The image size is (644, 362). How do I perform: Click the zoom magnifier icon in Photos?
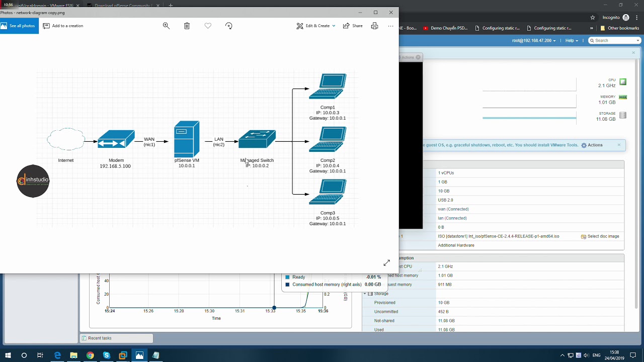[166, 26]
